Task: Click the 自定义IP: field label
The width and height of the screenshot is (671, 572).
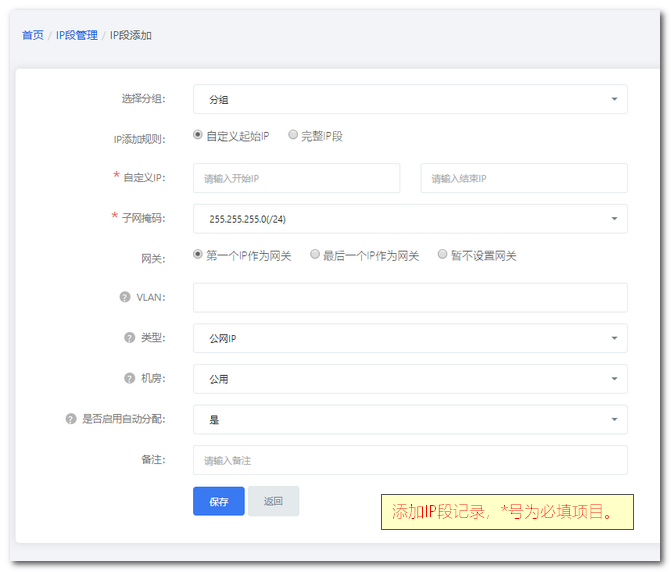Action: [x=144, y=178]
